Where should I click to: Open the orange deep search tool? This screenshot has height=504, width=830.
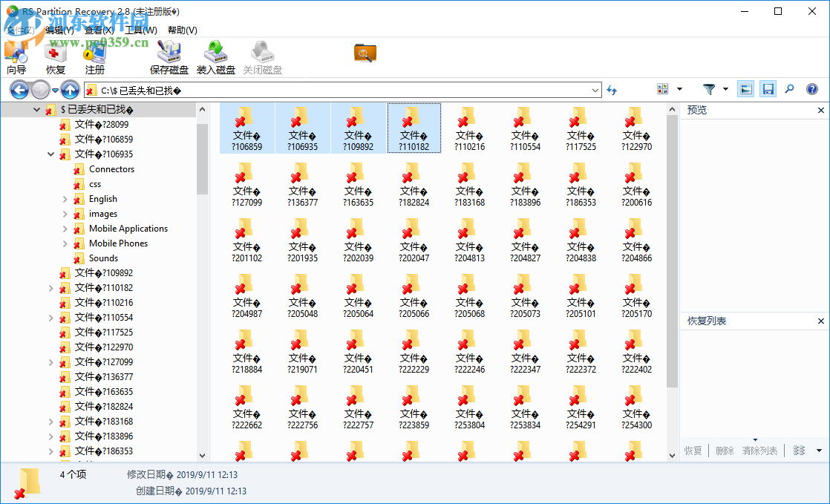(366, 53)
